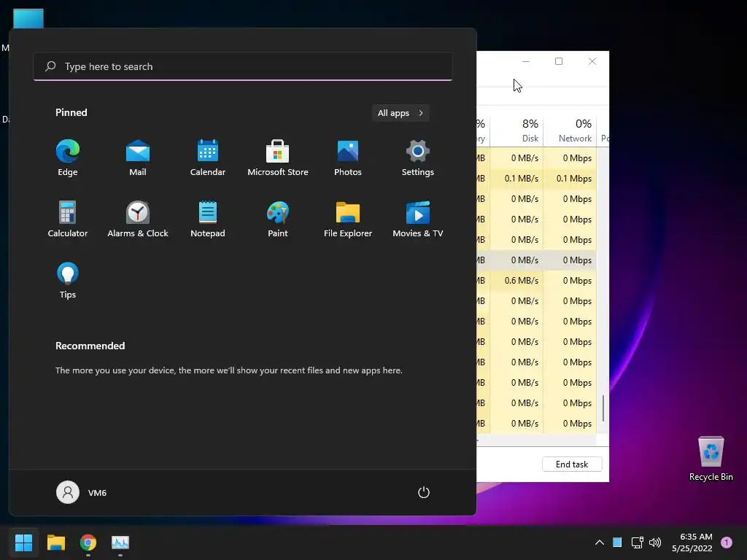Open Notepad from pinned apps
The image size is (747, 560).
coord(208,219)
